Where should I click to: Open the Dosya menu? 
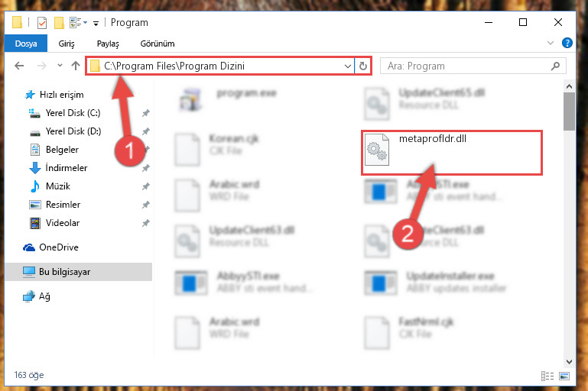point(26,44)
